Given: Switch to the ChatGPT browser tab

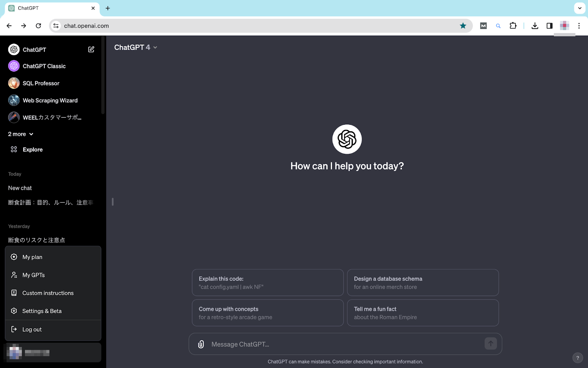Looking at the screenshot, I should pos(51,8).
